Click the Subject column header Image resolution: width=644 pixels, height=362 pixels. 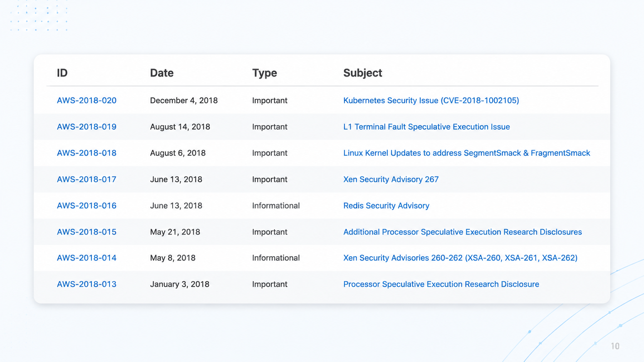click(x=362, y=73)
